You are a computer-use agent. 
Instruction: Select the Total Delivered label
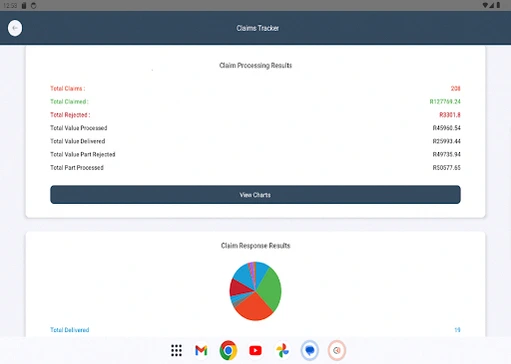click(70, 330)
